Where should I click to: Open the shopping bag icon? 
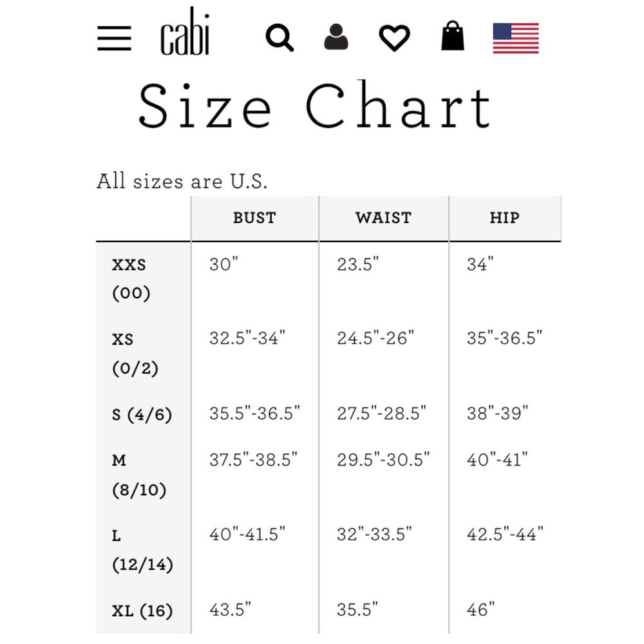pos(453,37)
